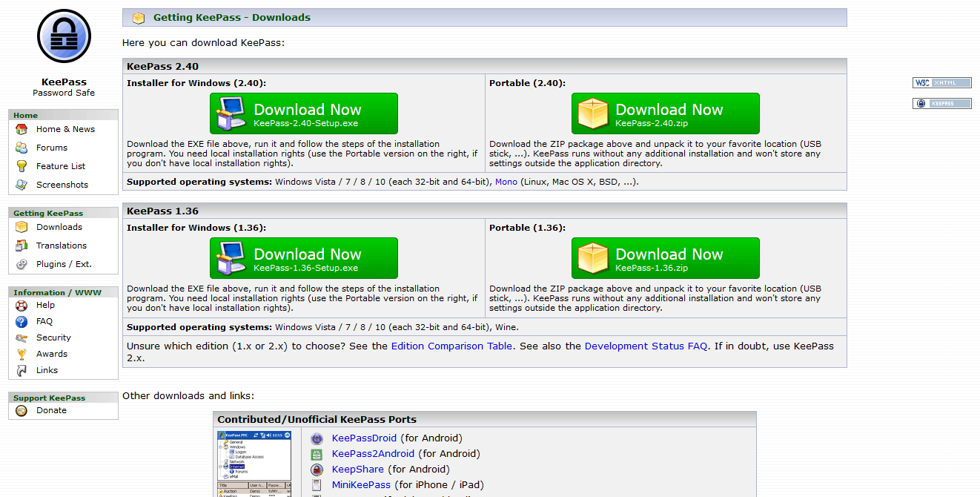This screenshot has height=497, width=980.
Task: Click the KeePass padlock logo
Action: point(64,36)
